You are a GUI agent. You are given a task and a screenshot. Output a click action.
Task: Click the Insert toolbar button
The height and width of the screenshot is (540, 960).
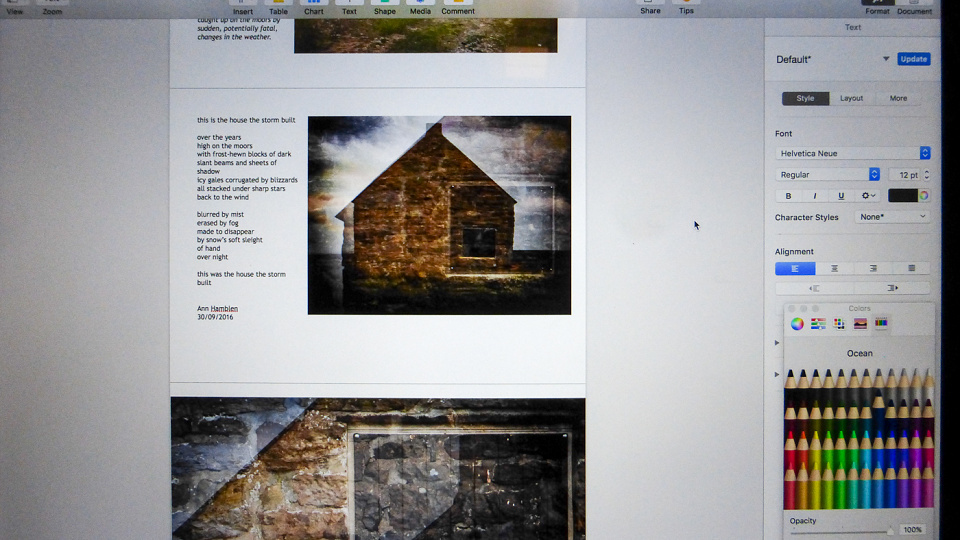[x=242, y=7]
